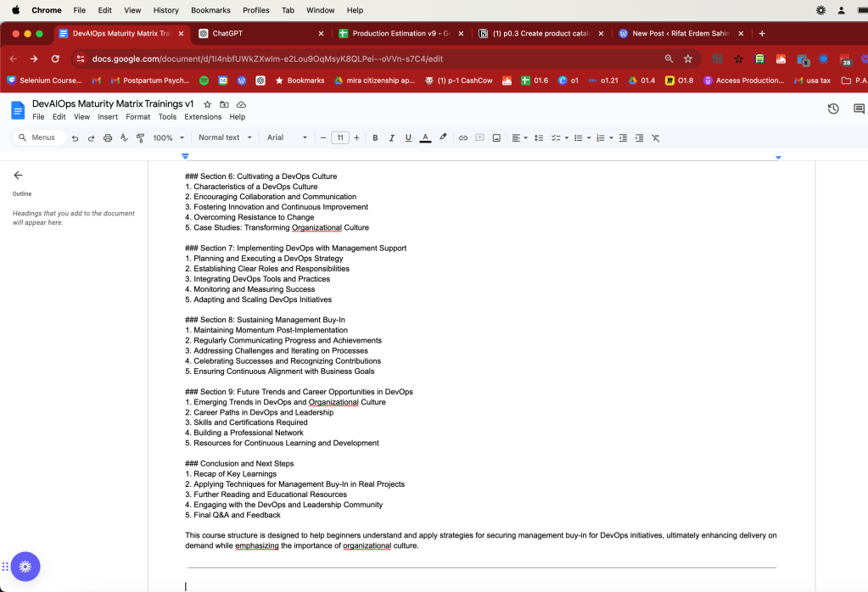868x592 pixels.
Task: Select the Paint format tool
Action: coord(140,137)
